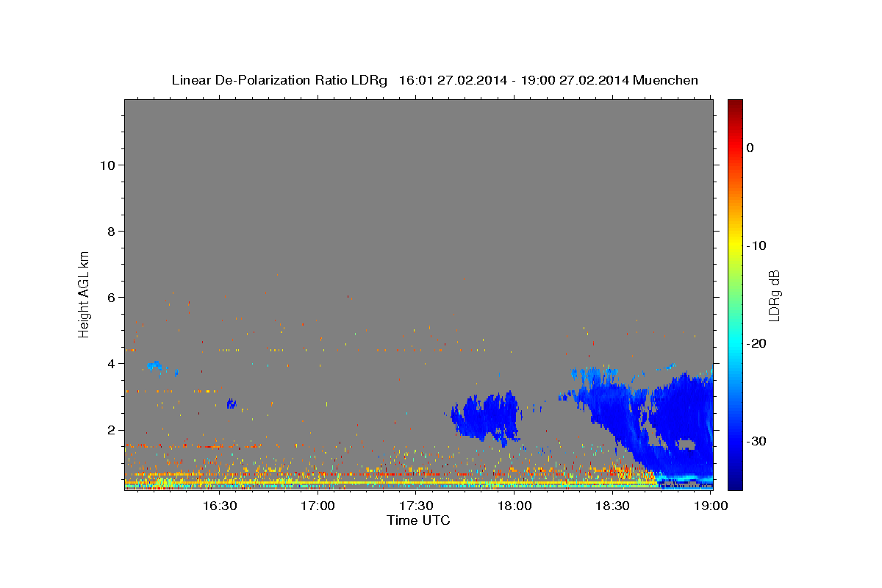
Task: Click the colorbar value -10
Action: pos(756,245)
